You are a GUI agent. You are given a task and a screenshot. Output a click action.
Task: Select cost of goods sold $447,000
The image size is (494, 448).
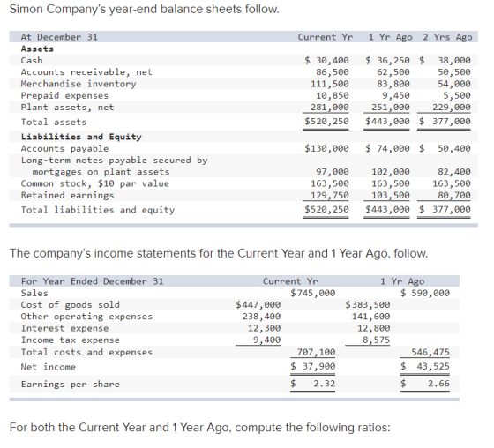pos(258,304)
